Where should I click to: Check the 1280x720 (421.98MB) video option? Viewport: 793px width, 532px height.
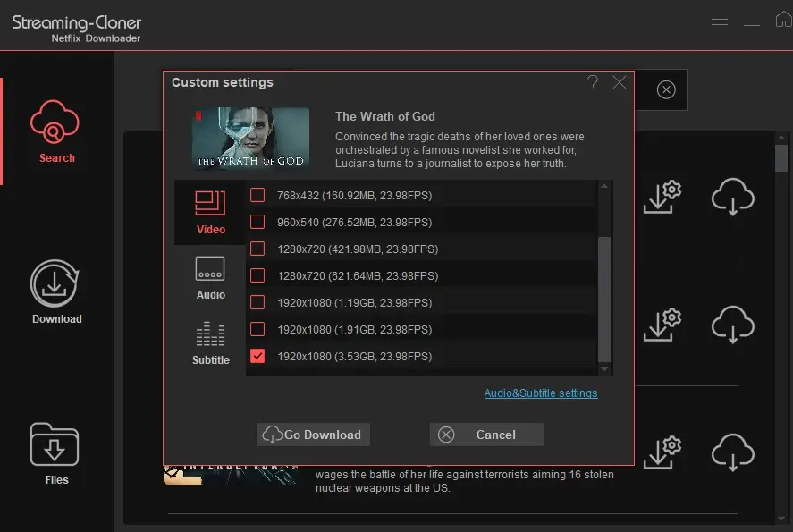(x=257, y=249)
